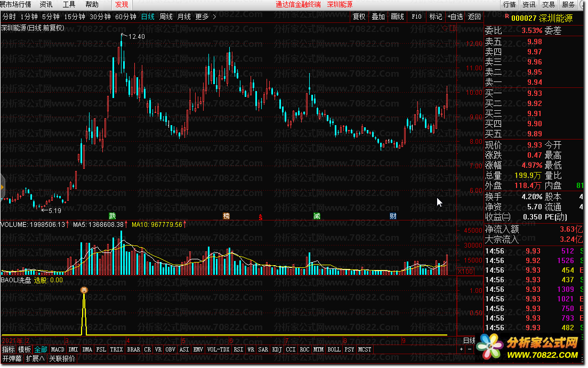The width and height of the screenshot is (588, 368).
Task: Select the 1分钟 period
Action: tap(29, 17)
